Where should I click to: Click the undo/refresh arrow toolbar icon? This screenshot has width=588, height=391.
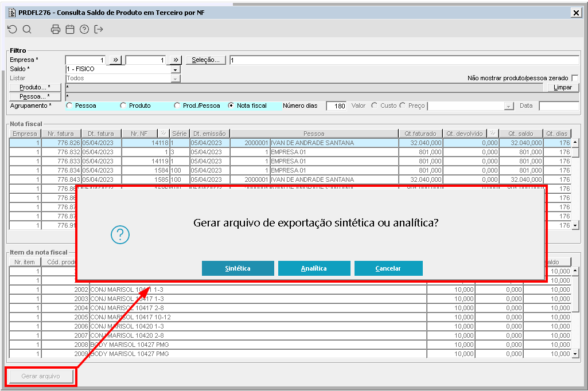13,29
